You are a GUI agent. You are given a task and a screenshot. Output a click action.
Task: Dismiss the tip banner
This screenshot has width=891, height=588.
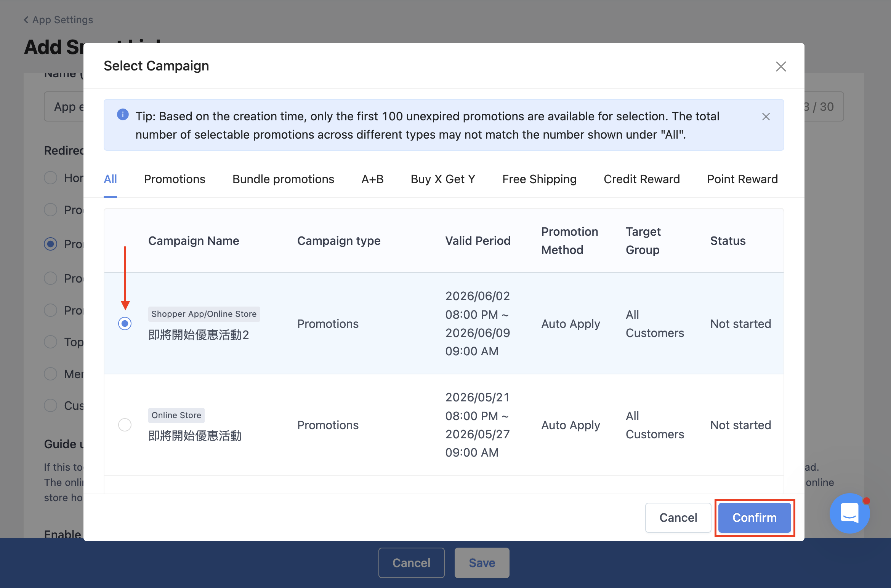click(x=766, y=117)
